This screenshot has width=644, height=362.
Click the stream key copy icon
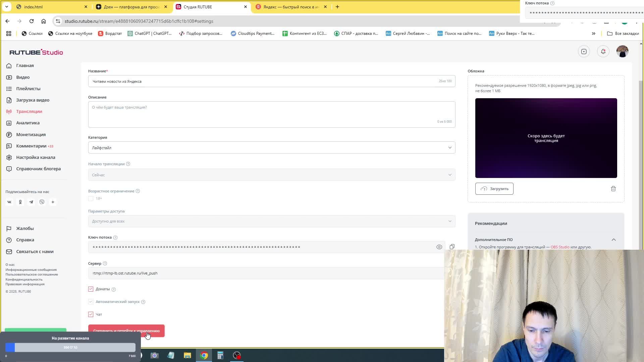tap(452, 247)
